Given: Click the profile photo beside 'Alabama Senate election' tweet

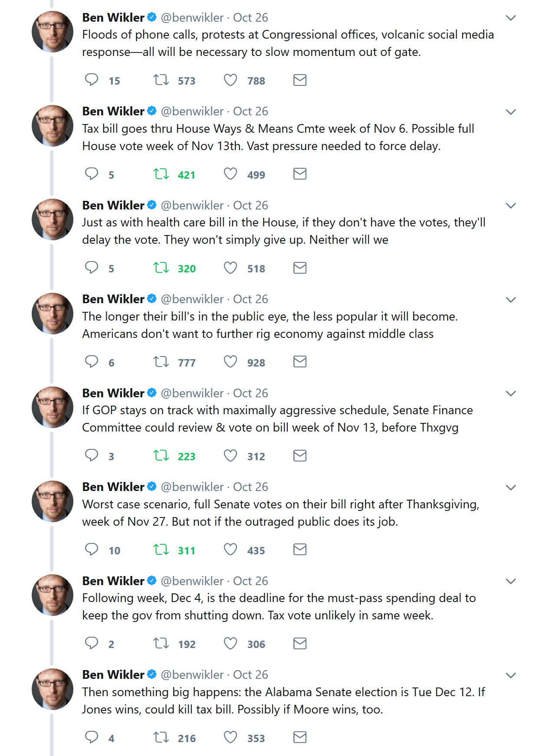Looking at the screenshot, I should click(x=53, y=689).
